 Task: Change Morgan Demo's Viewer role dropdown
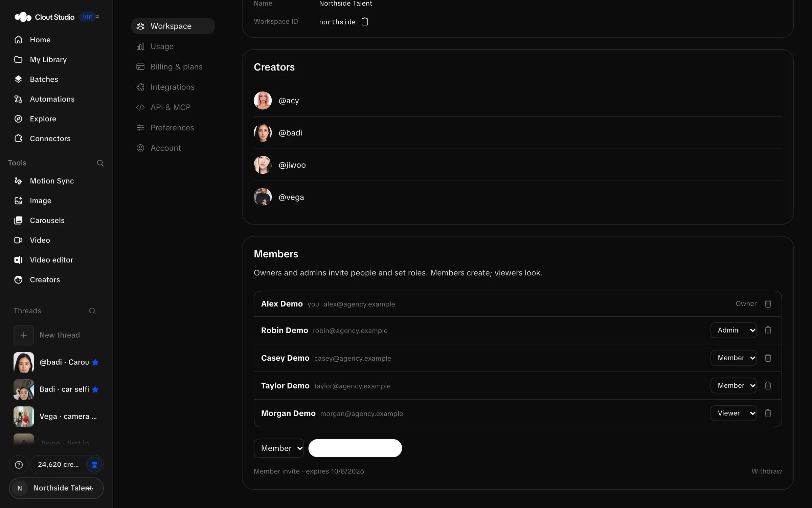tap(734, 414)
